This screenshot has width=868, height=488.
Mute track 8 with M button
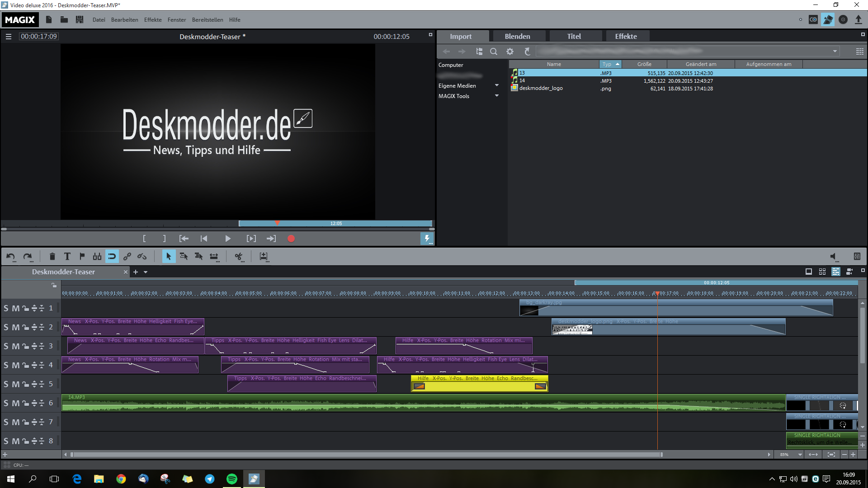15,441
